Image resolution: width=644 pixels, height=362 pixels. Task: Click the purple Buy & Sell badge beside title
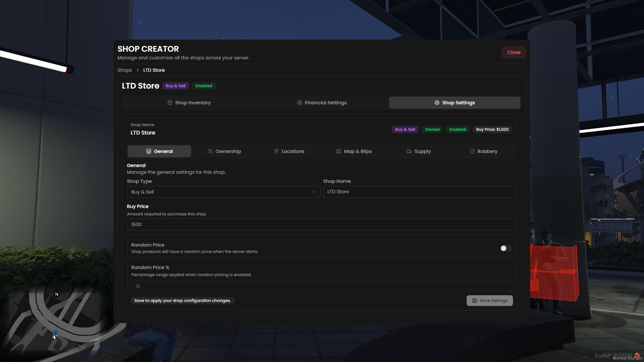175,86
